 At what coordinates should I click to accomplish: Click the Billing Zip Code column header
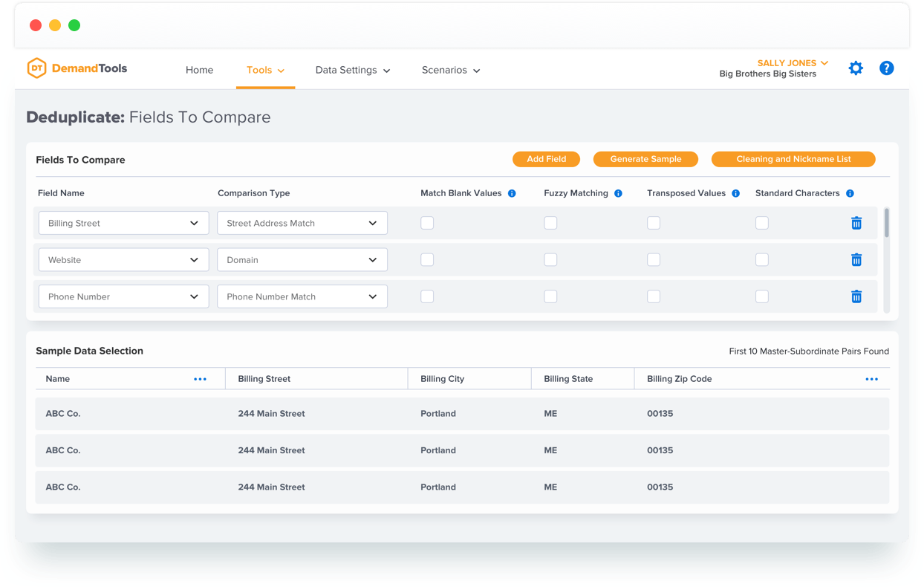click(679, 379)
